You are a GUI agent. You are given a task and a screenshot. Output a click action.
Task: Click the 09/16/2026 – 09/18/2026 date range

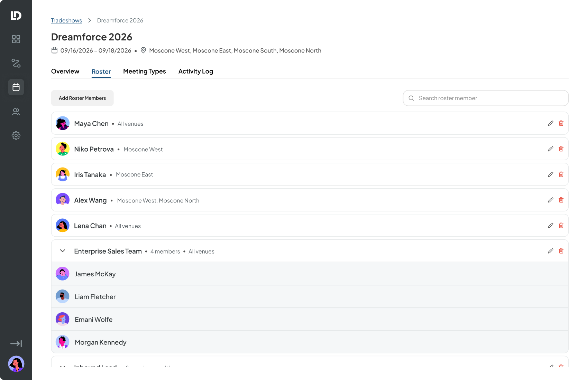(x=96, y=50)
